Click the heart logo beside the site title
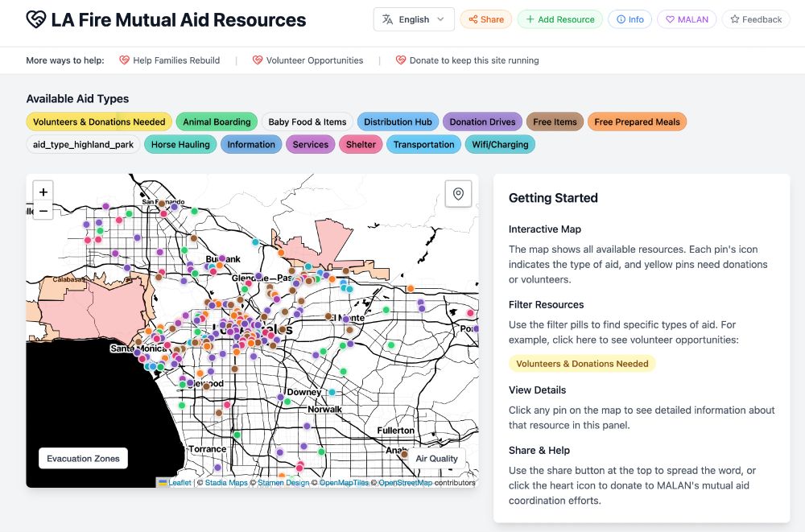The width and height of the screenshot is (805, 532). click(36, 19)
